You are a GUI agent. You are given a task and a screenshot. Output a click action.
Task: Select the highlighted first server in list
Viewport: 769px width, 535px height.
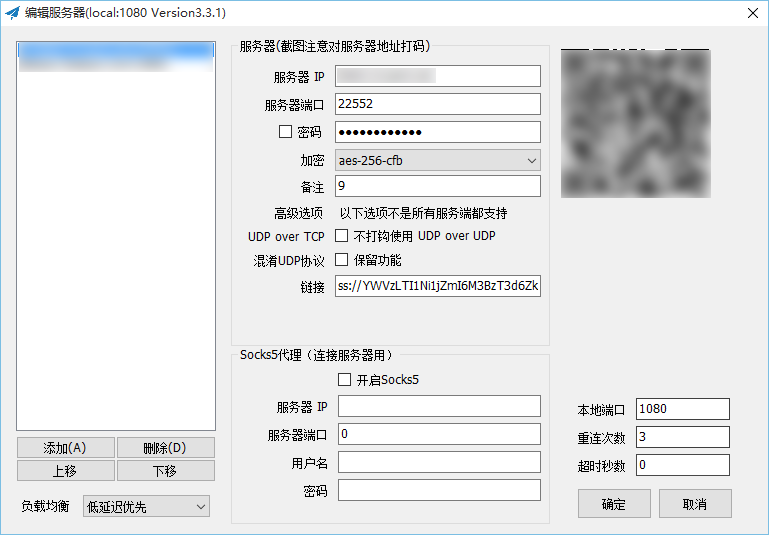click(x=115, y=49)
